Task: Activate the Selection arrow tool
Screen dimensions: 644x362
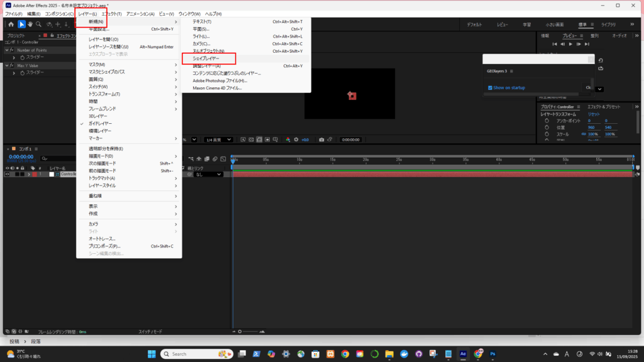Action: (21, 25)
